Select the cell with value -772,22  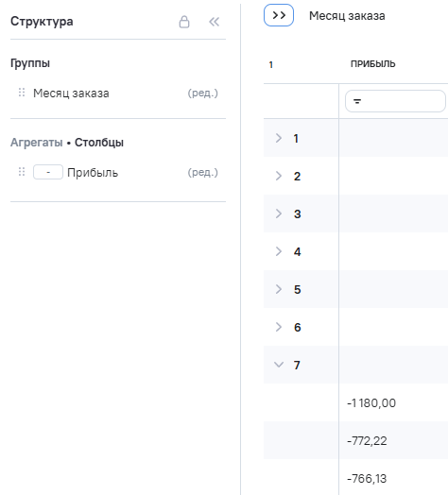393,440
